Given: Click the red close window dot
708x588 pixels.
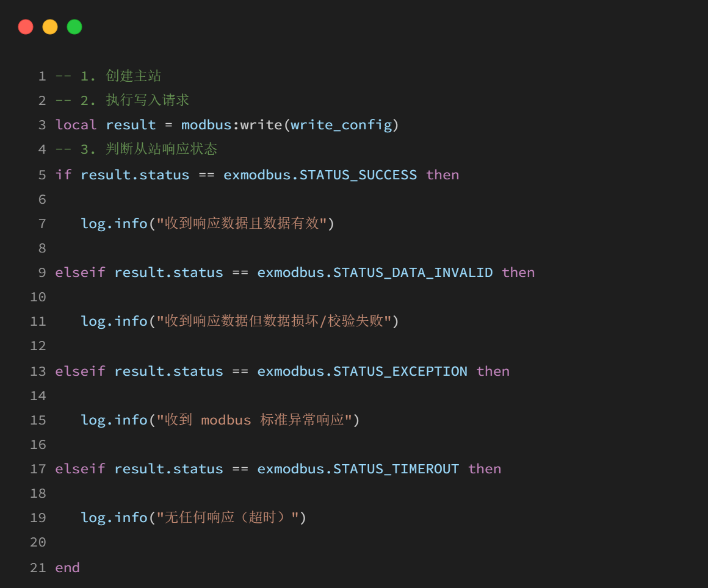Looking at the screenshot, I should point(26,27).
